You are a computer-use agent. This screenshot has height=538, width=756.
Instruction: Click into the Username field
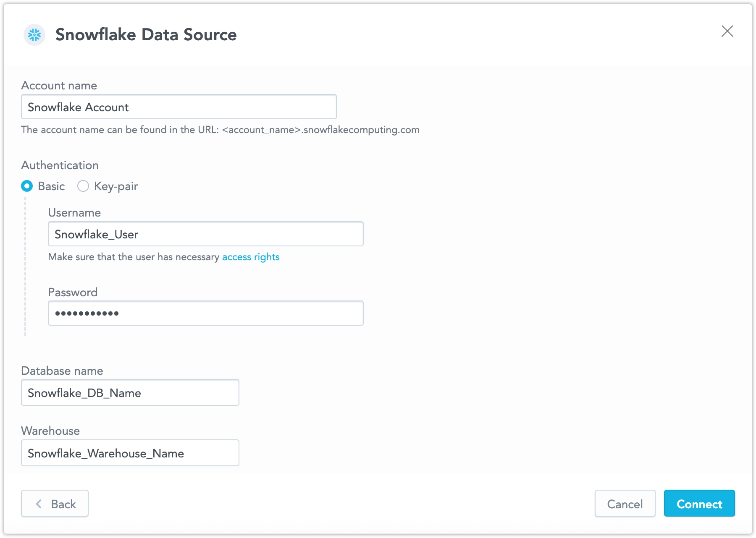206,234
